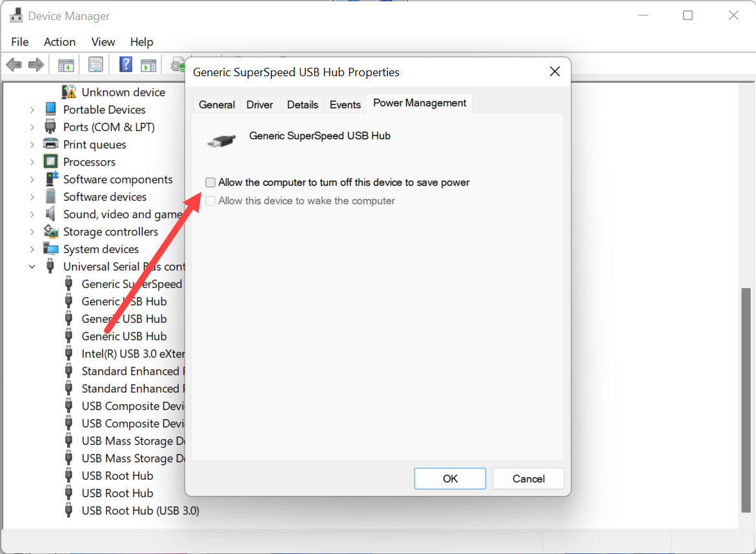Screen dimensions: 756x554
Task: Select the USB Root Hub (USB 3.0) device
Action: [x=140, y=511]
